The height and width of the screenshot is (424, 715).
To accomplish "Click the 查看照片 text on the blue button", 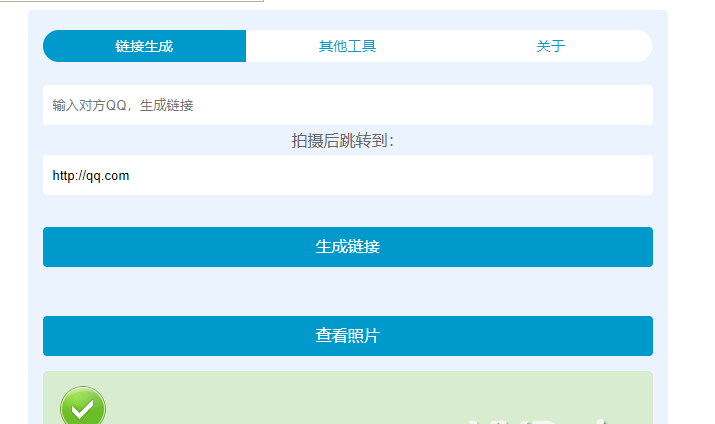I will coord(347,336).
